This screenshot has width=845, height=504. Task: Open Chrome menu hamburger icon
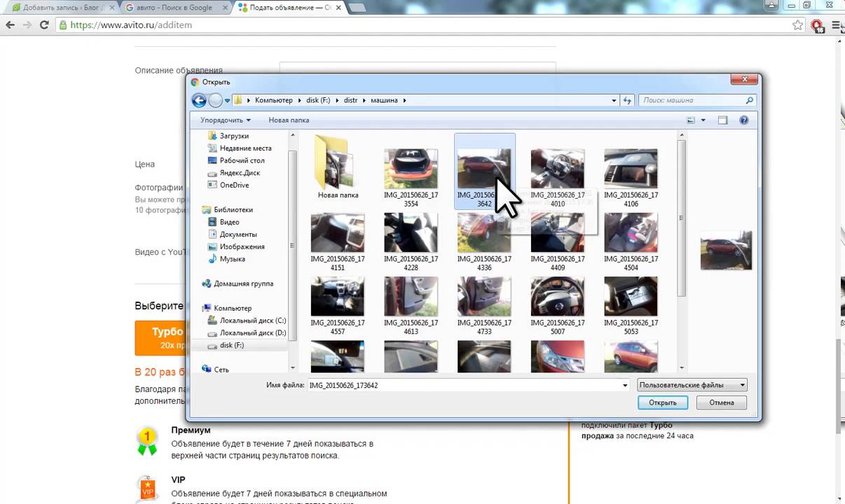837,25
